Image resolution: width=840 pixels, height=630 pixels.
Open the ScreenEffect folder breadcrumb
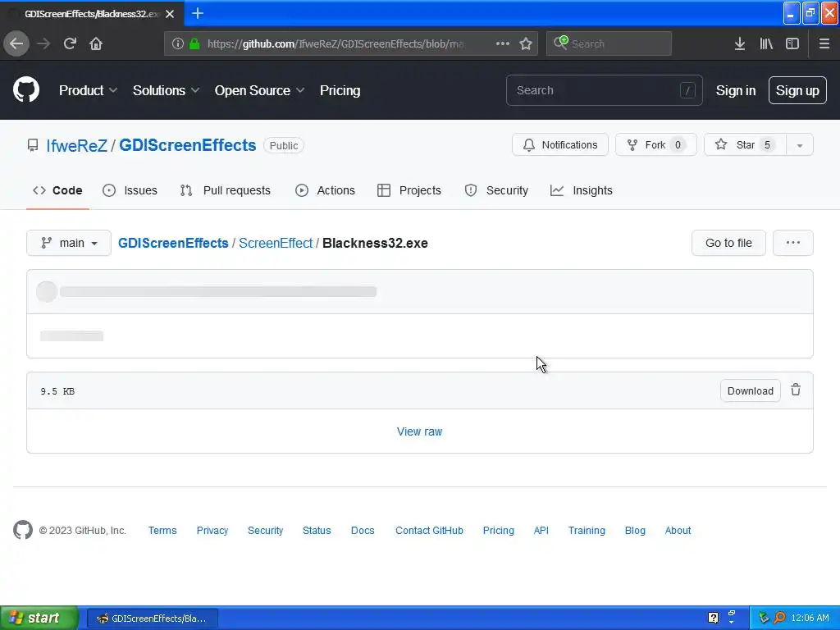276,243
